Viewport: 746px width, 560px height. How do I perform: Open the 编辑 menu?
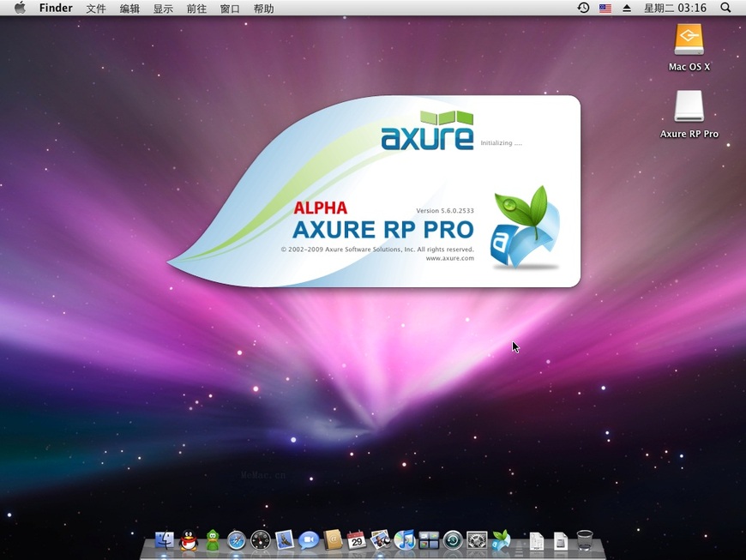pyautogui.click(x=129, y=8)
